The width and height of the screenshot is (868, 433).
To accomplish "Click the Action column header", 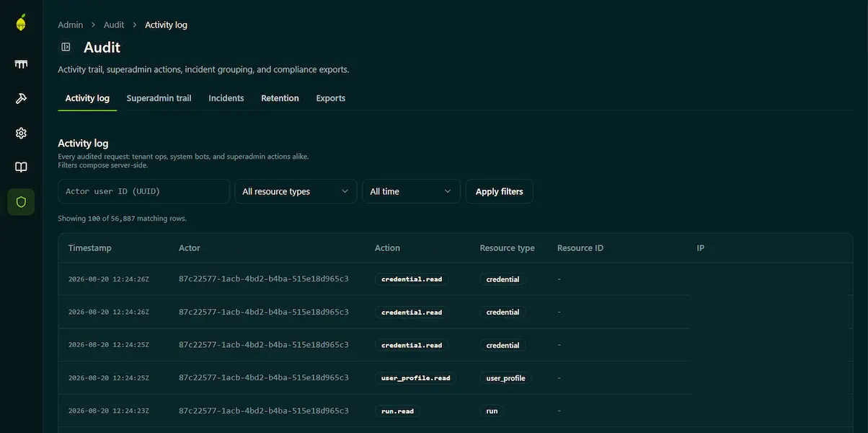I will [x=387, y=248].
